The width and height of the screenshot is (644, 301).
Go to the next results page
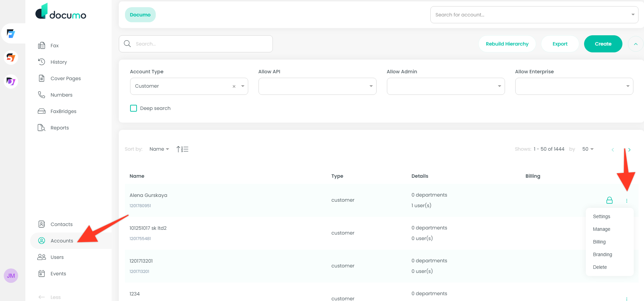629,150
